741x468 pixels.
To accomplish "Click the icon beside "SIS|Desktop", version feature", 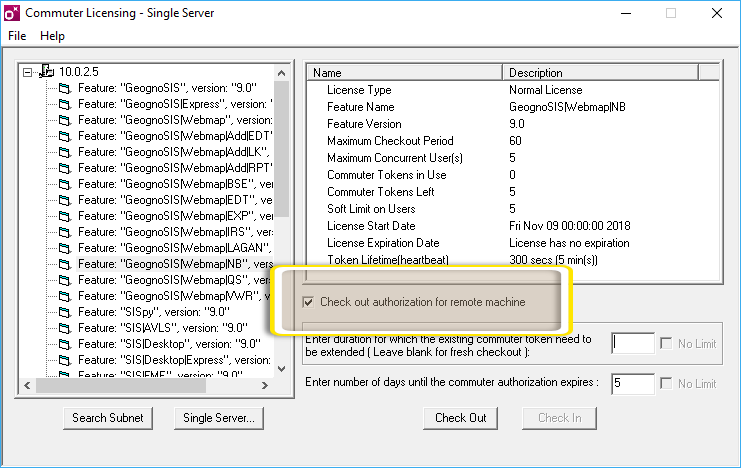I will pyautogui.click(x=65, y=345).
